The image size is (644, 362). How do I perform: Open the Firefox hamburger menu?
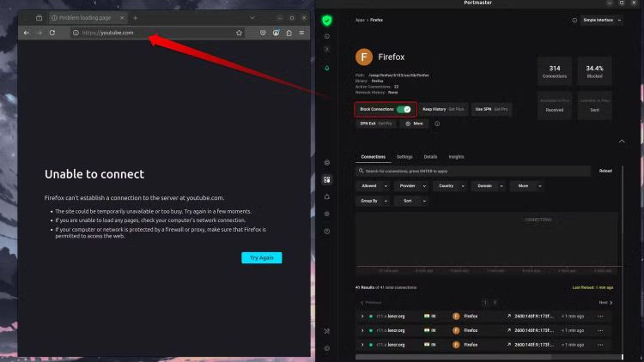point(301,33)
